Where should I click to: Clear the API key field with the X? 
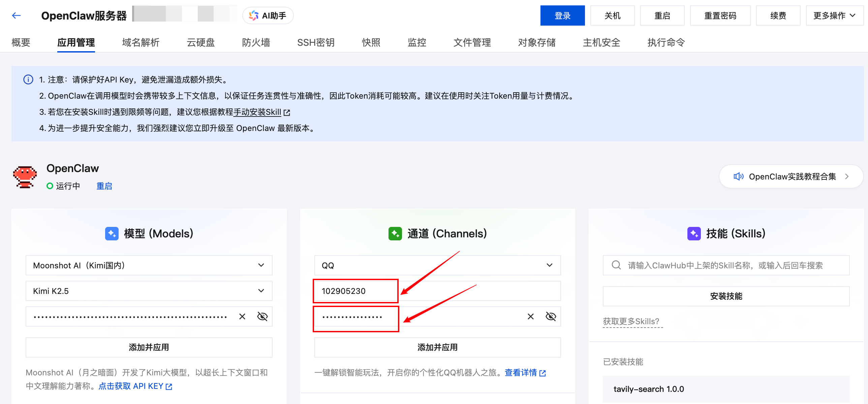(x=242, y=316)
